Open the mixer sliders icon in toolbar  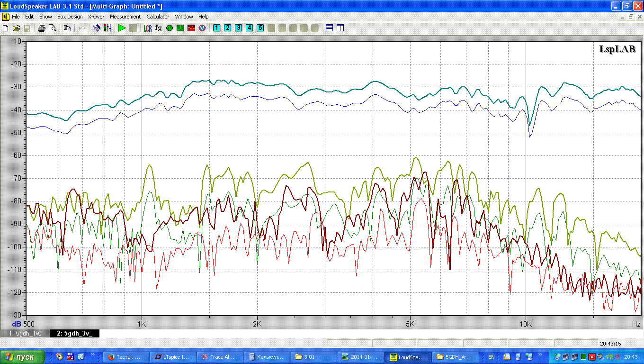pos(107,28)
